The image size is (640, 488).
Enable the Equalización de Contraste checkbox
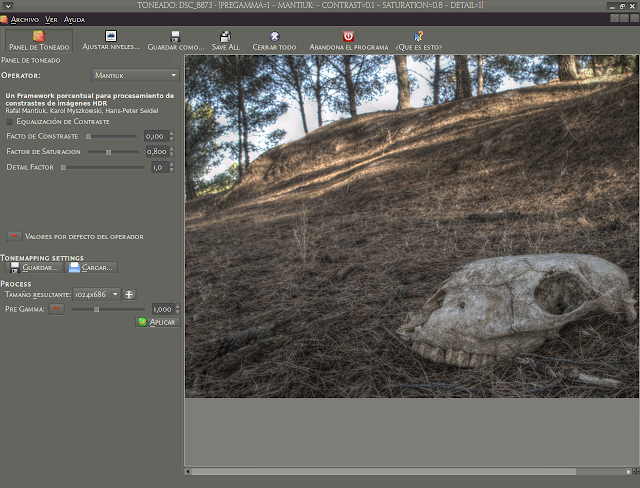[x=11, y=121]
